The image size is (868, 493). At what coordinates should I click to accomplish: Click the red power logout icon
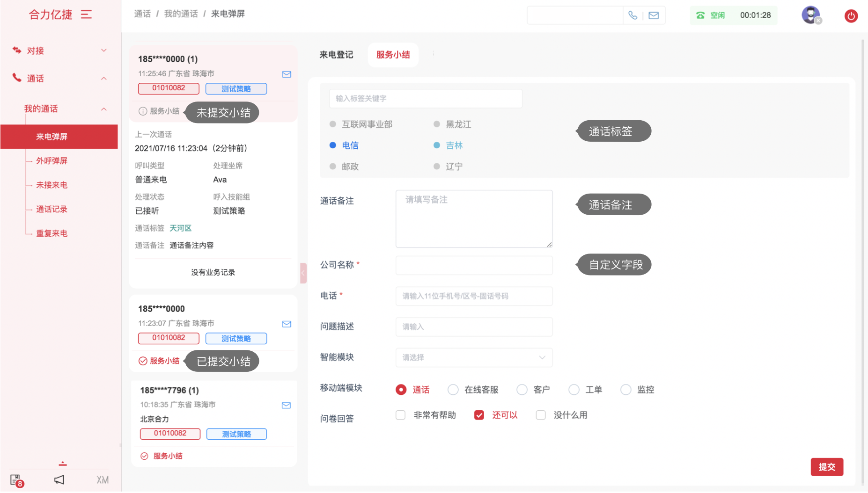[x=851, y=16]
